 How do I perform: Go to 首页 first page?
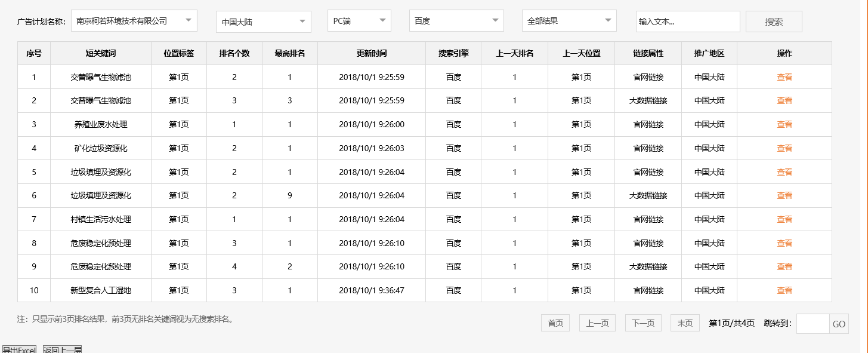click(555, 323)
